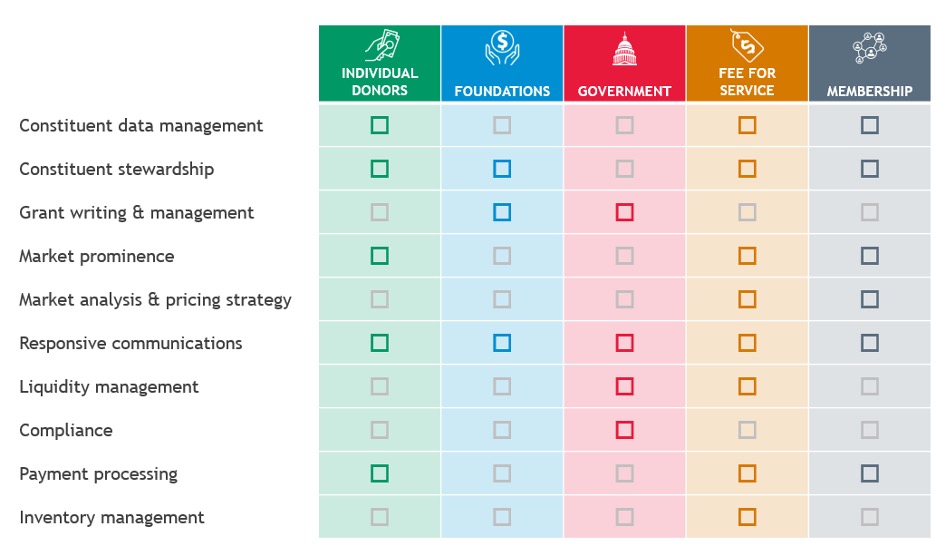Toggle Government checkbox for Compliance row
936x546 pixels.
[625, 430]
